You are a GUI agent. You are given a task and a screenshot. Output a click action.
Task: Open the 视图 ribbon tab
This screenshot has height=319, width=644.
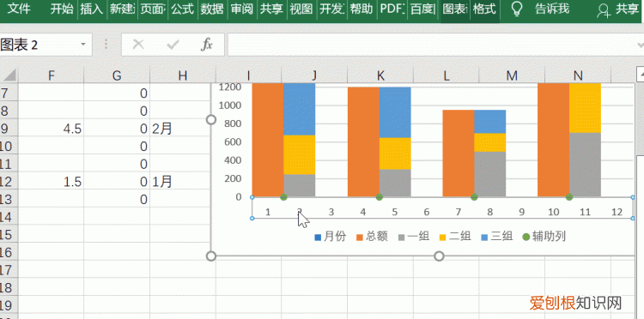coord(301,9)
